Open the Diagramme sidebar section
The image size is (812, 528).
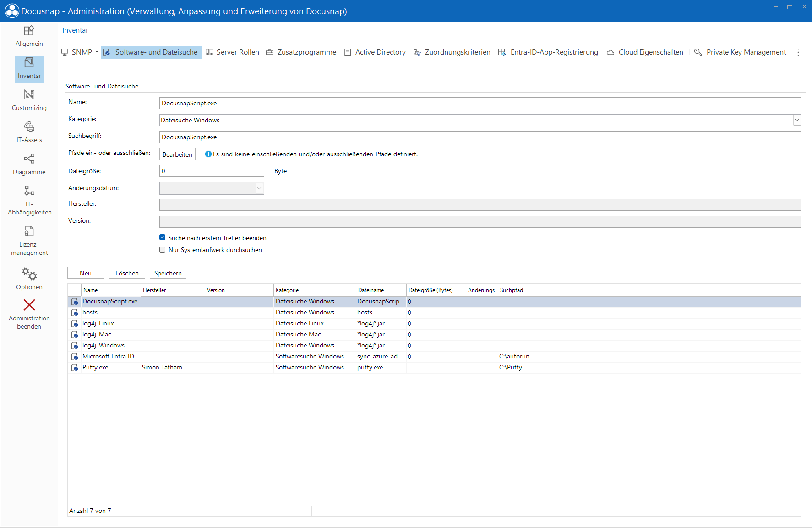click(x=29, y=165)
